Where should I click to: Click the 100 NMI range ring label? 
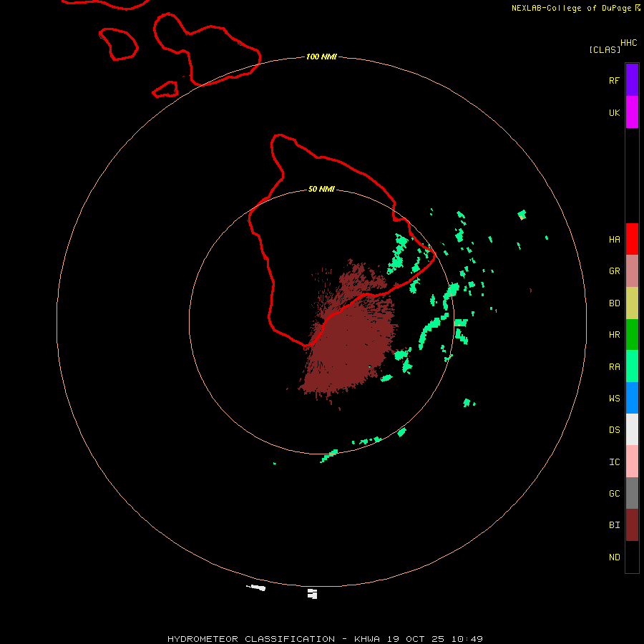321,57
